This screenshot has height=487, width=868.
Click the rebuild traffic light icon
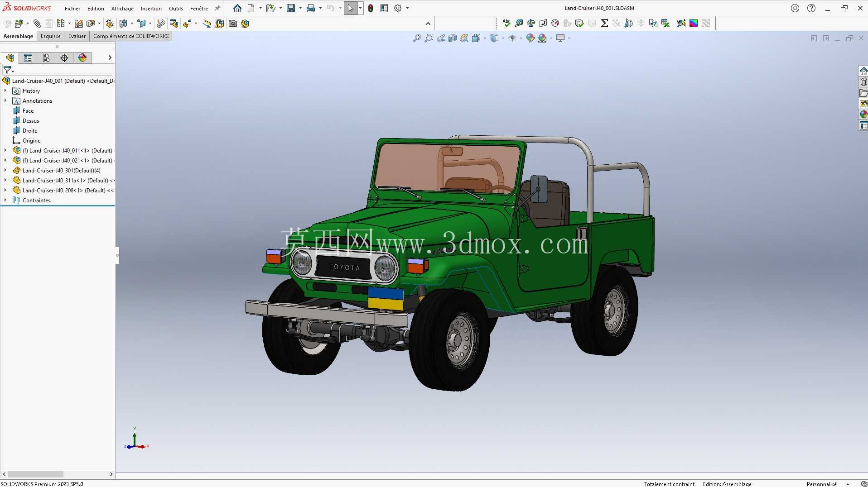point(371,8)
